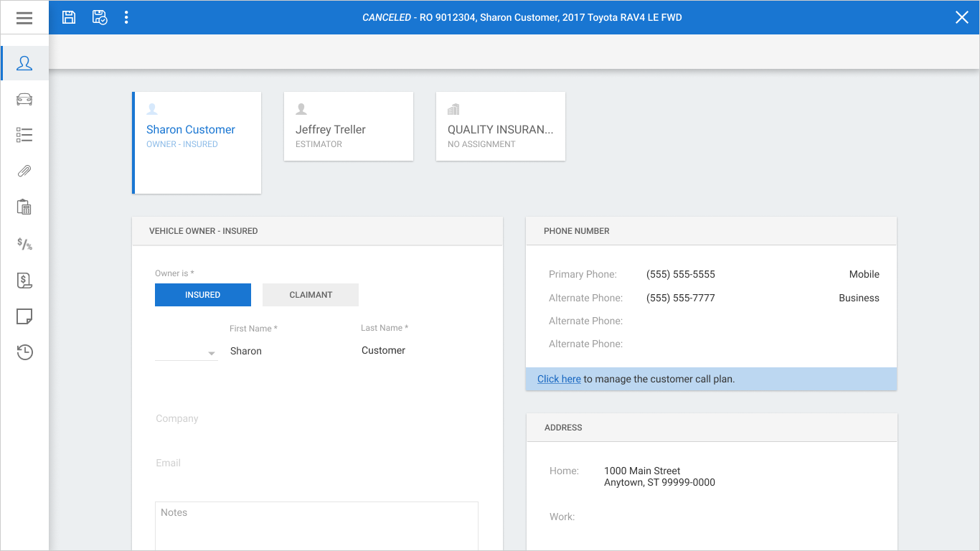Click into the Notes text area
Viewport: 980px width, 551px height.
(316, 526)
